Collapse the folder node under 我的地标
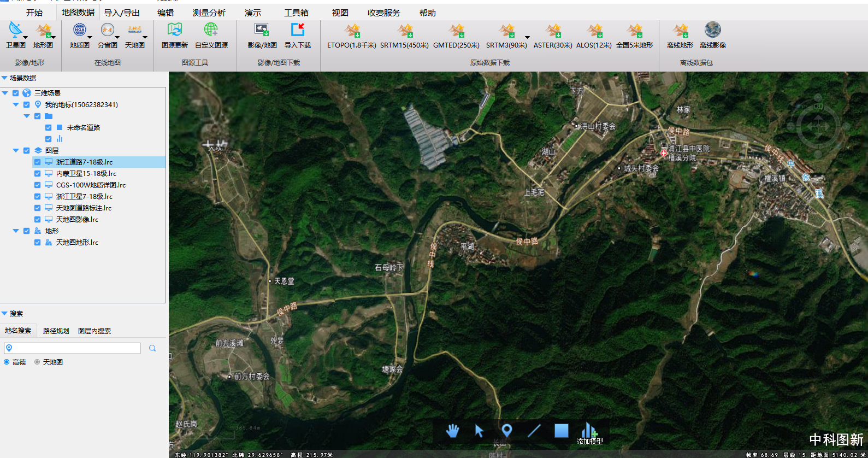 point(27,116)
